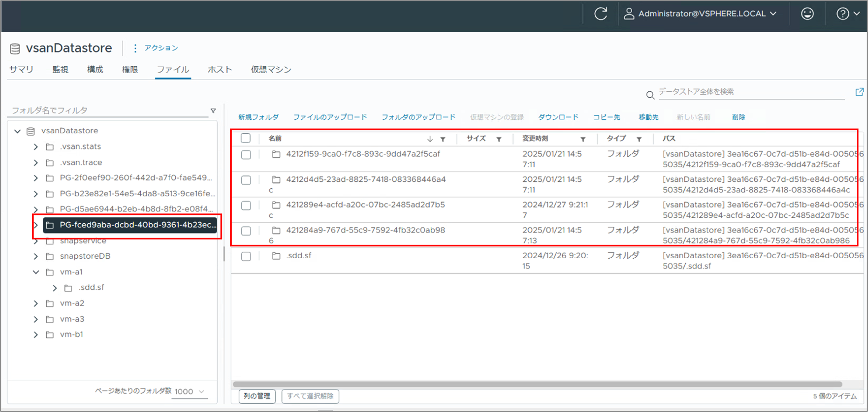Sort by 名前 using the arrow icon

(430, 139)
